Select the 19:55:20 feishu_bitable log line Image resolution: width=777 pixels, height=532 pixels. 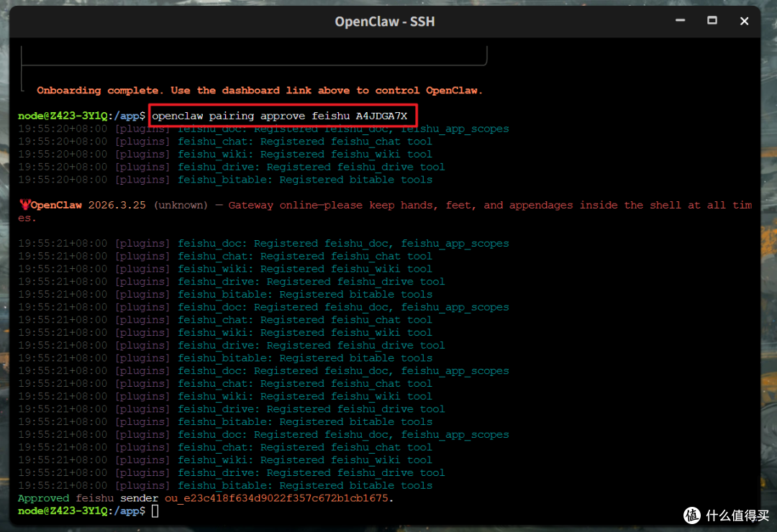tap(225, 180)
